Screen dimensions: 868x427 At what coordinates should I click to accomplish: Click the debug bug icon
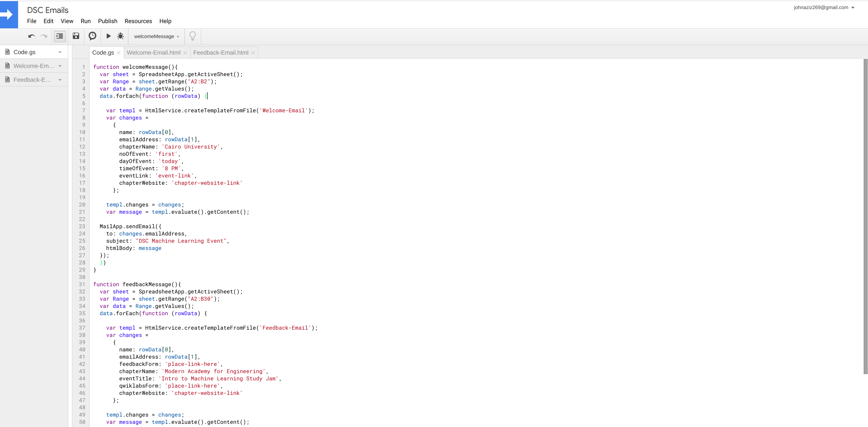(120, 36)
